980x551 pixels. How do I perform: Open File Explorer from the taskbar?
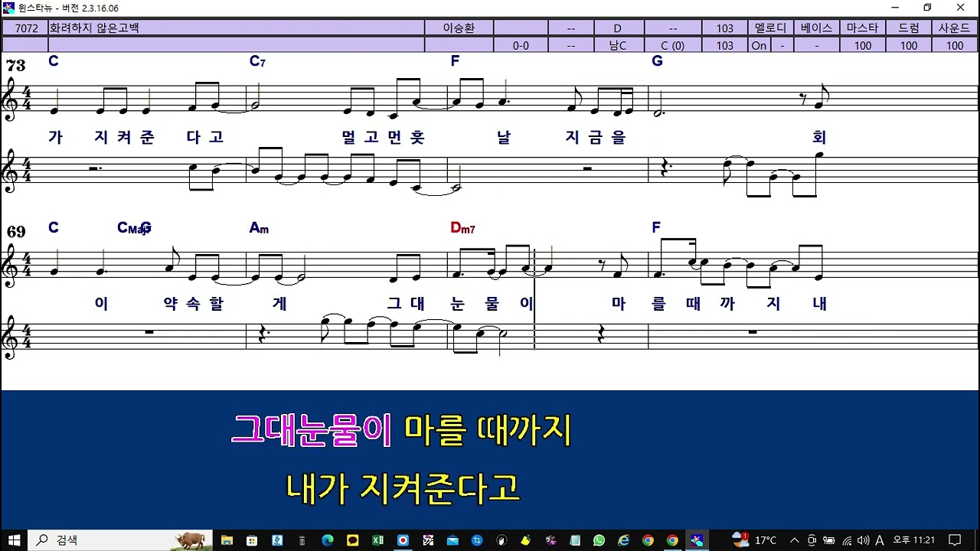tap(227, 540)
